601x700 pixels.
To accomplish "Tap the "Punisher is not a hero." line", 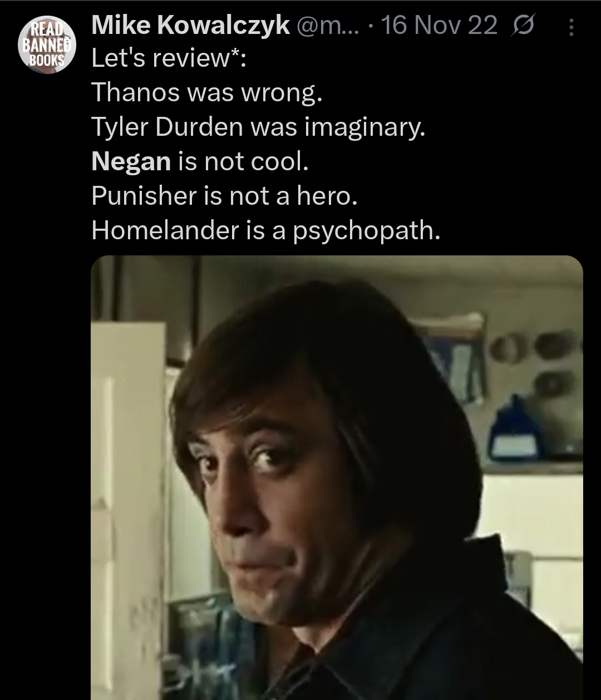I will [224, 195].
